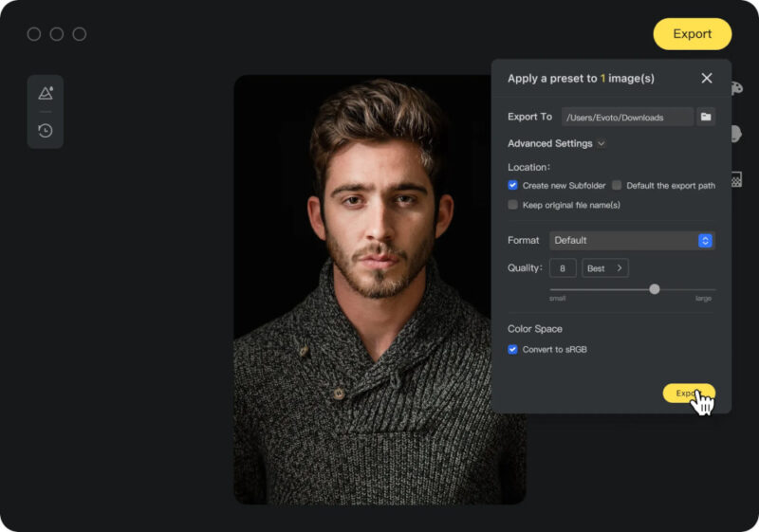Viewport: 759px width, 532px height.
Task: Click the quality slider handle
Action: point(655,289)
